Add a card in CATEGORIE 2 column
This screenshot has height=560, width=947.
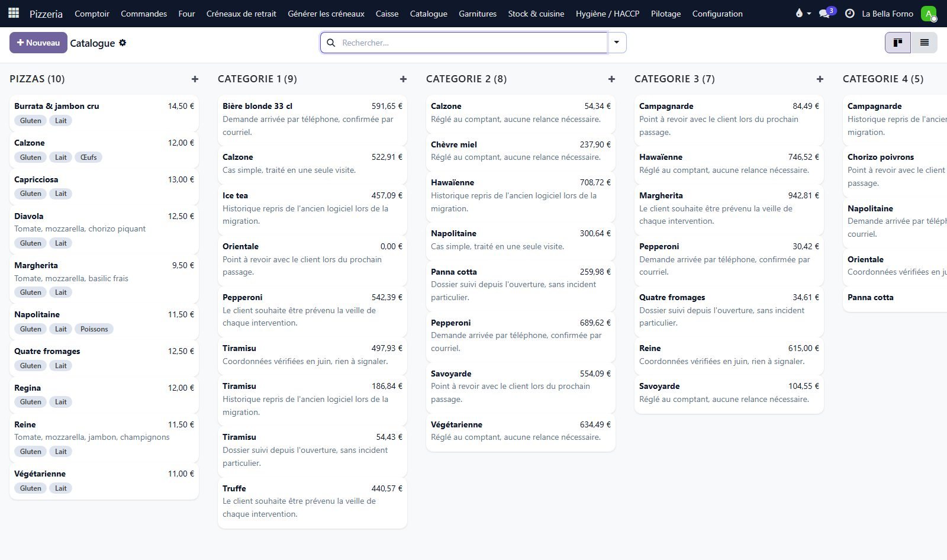611,79
